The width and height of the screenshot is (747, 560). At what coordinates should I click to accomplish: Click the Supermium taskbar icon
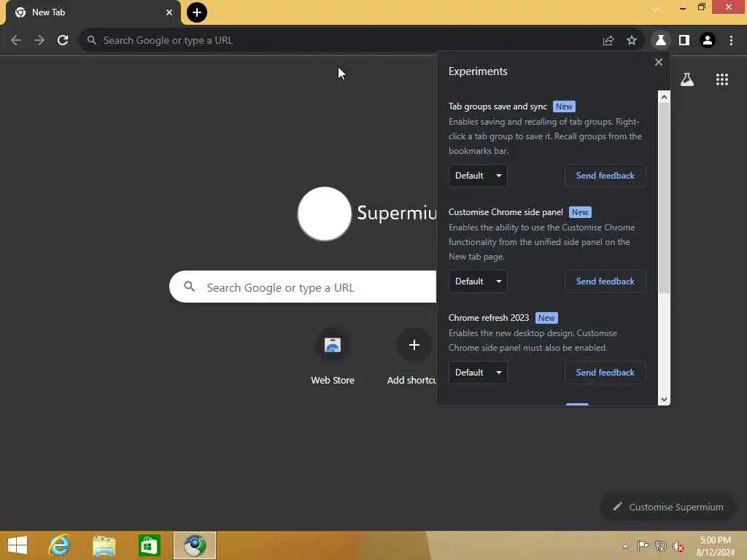(194, 545)
